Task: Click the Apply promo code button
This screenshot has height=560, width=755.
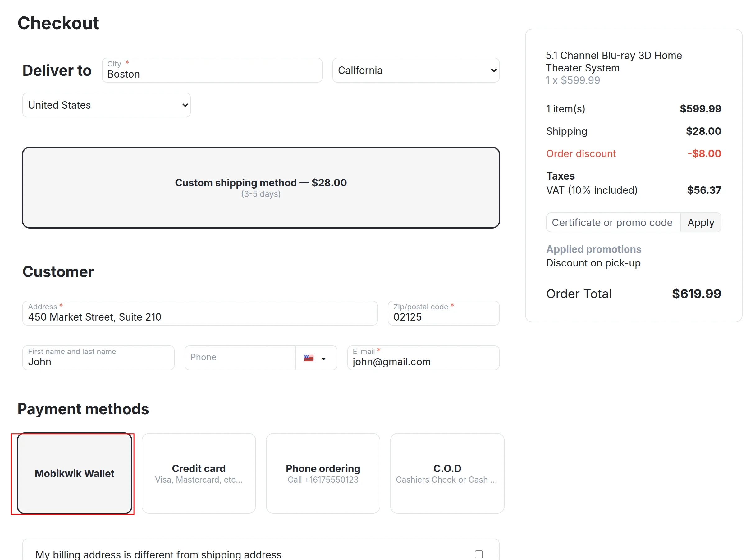Action: pyautogui.click(x=700, y=222)
